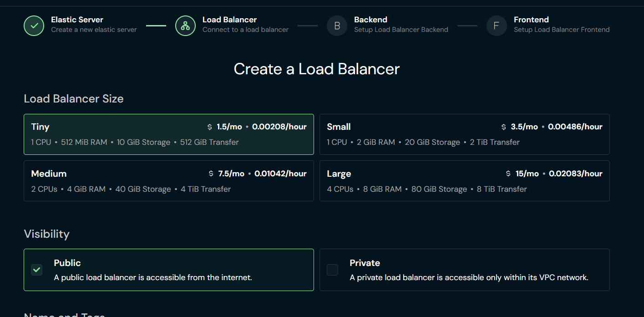Select the Tiny load balancer size
Image resolution: width=644 pixels, height=317 pixels.
(169, 134)
